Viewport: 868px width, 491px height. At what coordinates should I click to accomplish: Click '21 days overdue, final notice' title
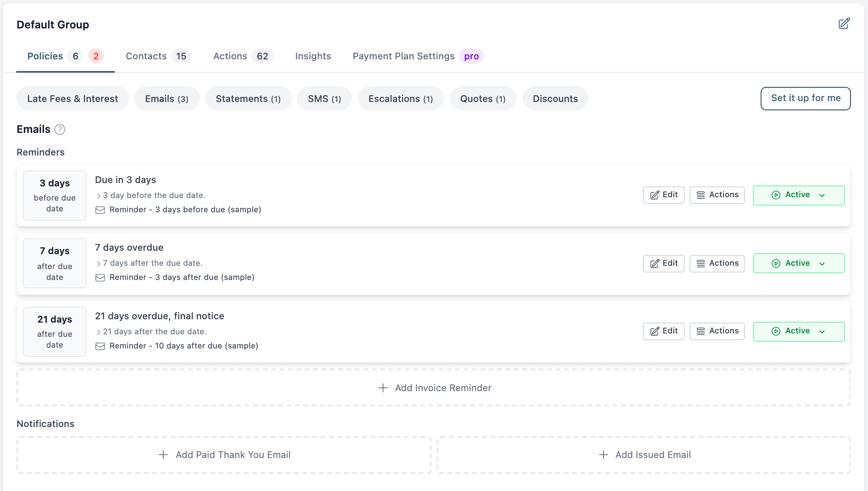point(160,316)
